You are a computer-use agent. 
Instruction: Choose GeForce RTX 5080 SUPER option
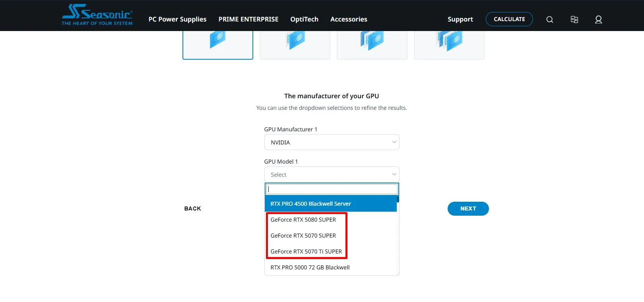point(331,220)
